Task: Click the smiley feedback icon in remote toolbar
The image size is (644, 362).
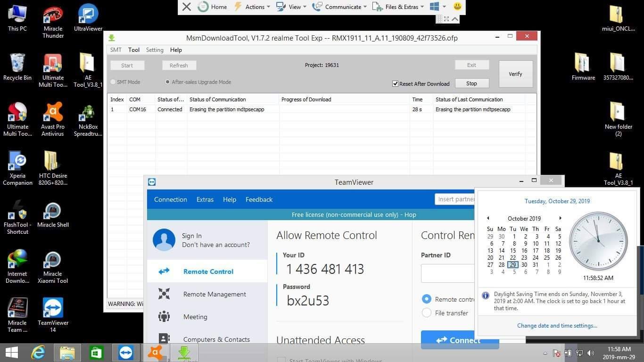Action: [457, 7]
